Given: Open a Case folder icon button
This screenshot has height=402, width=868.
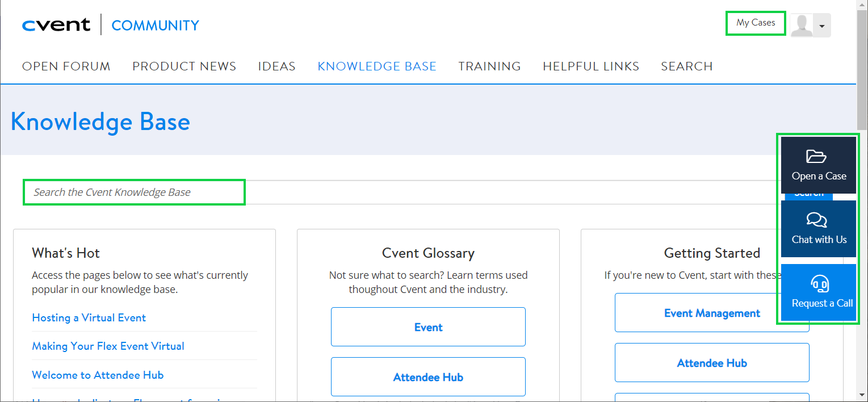Looking at the screenshot, I should (819, 165).
